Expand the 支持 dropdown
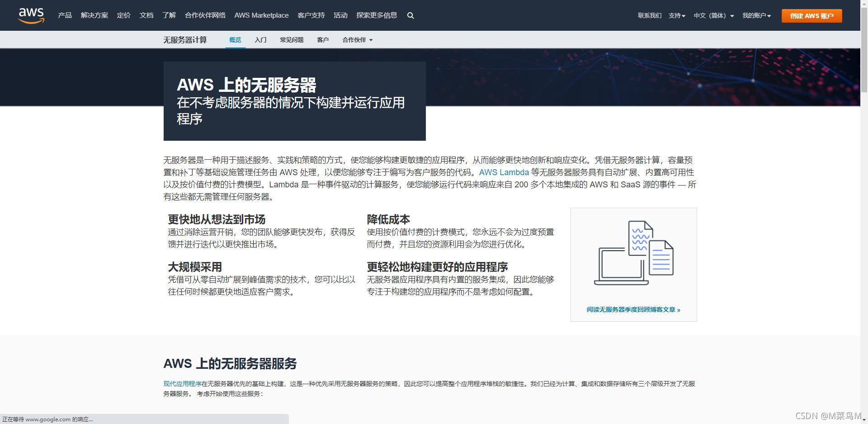This screenshot has width=868, height=424. (x=677, y=15)
